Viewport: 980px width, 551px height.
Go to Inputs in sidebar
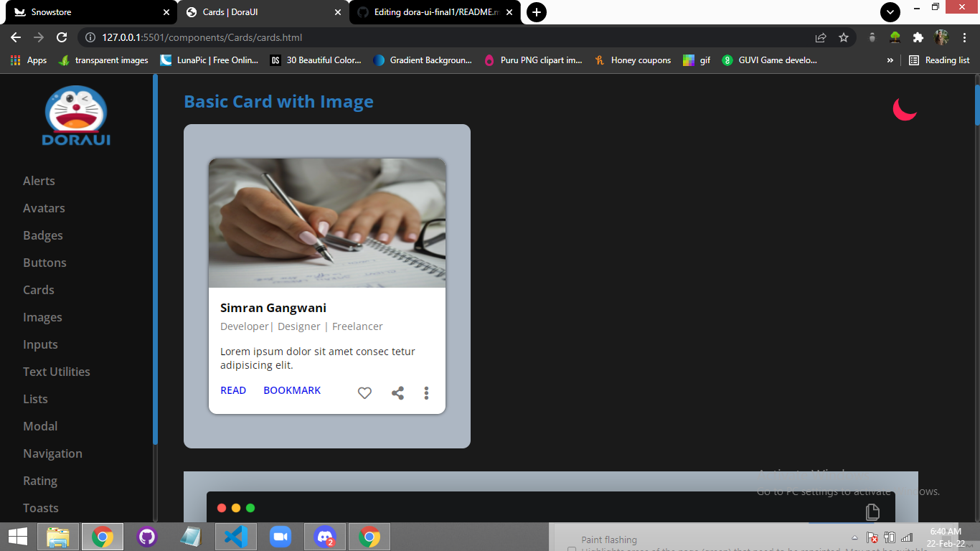pos(40,344)
